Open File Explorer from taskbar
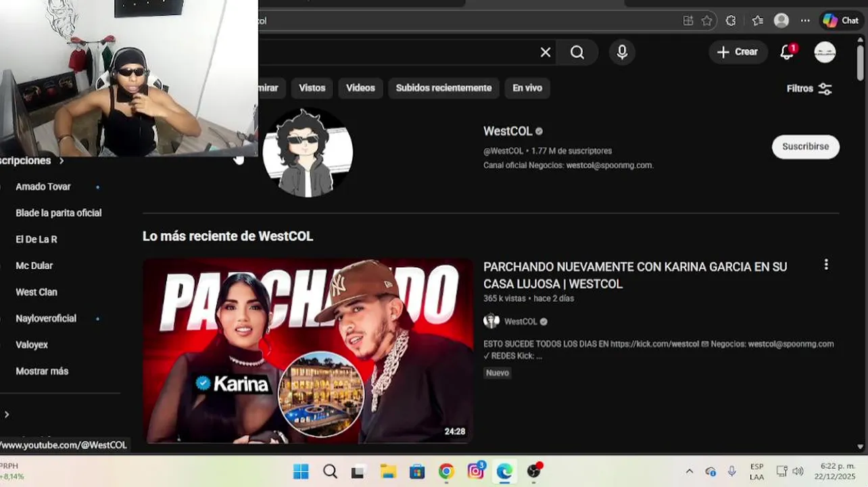 point(387,471)
